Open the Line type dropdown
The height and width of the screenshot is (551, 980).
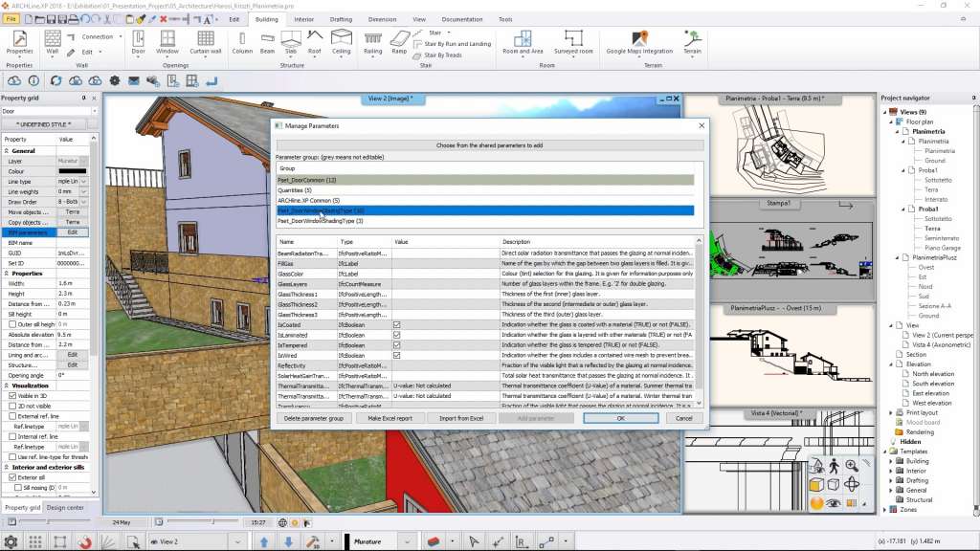coord(84,181)
